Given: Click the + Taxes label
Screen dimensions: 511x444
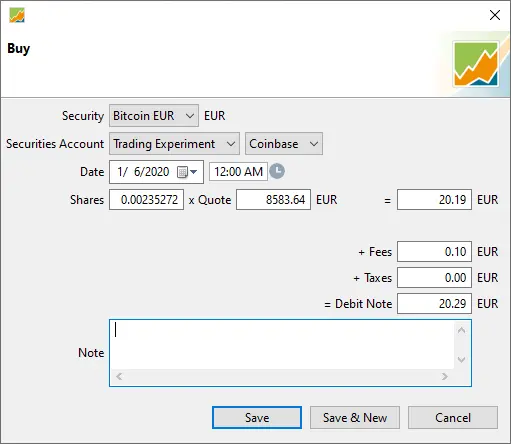Looking at the screenshot, I should pyautogui.click(x=373, y=278).
